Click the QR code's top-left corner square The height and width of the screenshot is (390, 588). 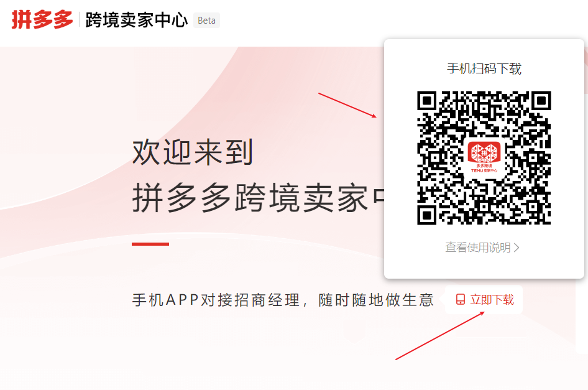(427, 101)
